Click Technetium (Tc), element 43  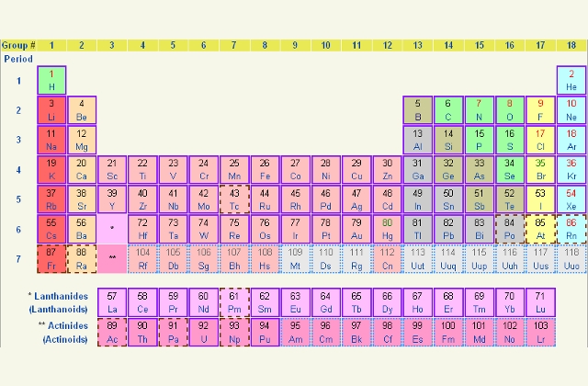pyautogui.click(x=234, y=199)
